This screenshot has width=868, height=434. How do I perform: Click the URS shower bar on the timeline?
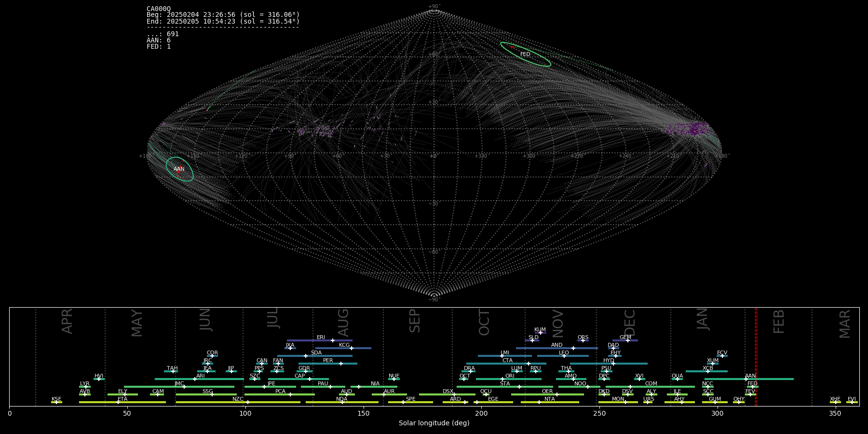[648, 402]
